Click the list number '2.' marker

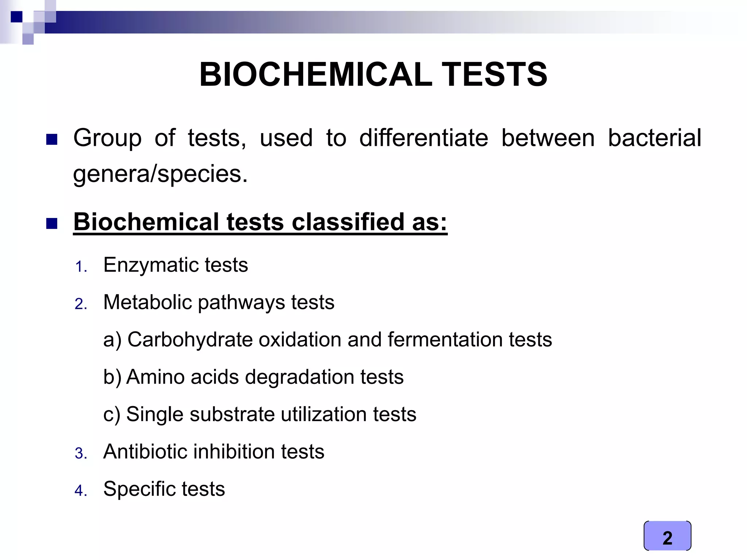tap(81, 304)
